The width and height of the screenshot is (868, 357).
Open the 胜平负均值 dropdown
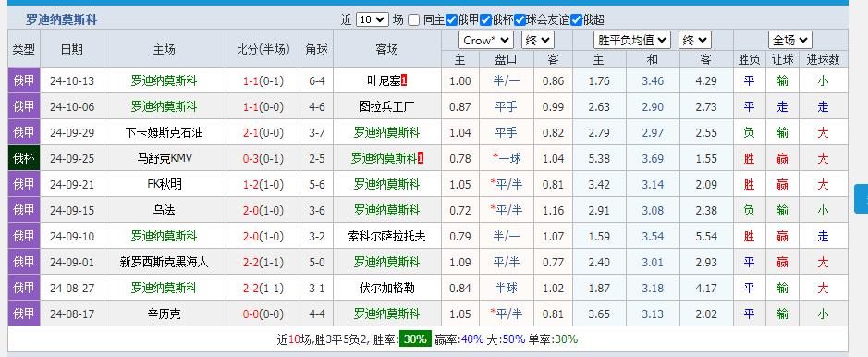(x=632, y=40)
